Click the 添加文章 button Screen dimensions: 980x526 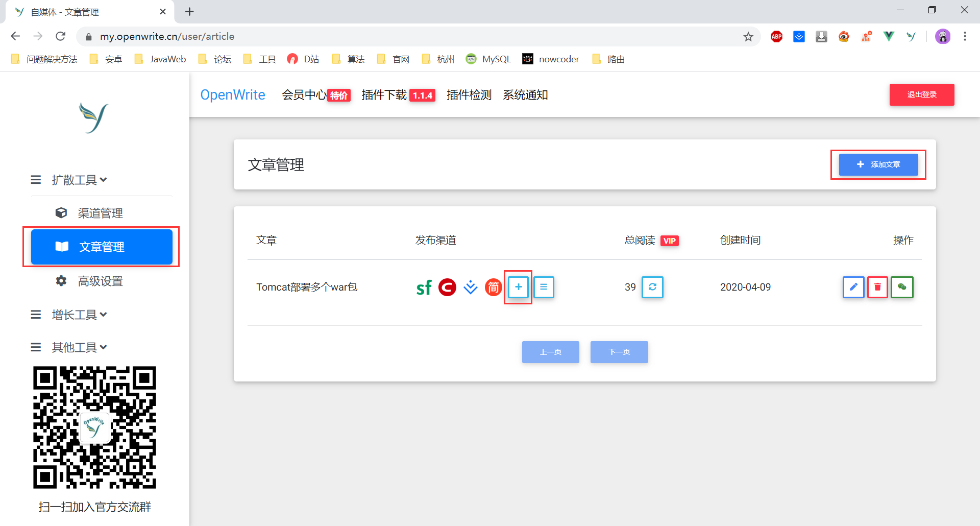(x=878, y=164)
